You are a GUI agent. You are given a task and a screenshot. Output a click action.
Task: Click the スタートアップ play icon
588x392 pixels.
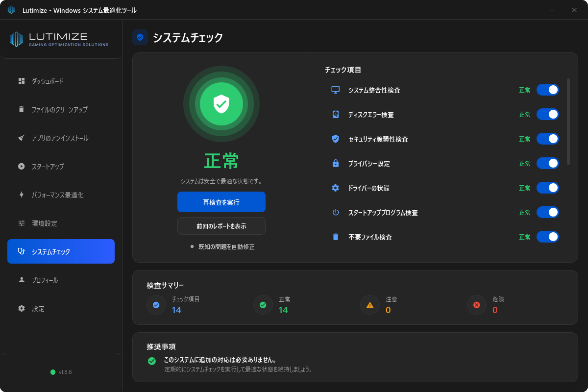22,166
